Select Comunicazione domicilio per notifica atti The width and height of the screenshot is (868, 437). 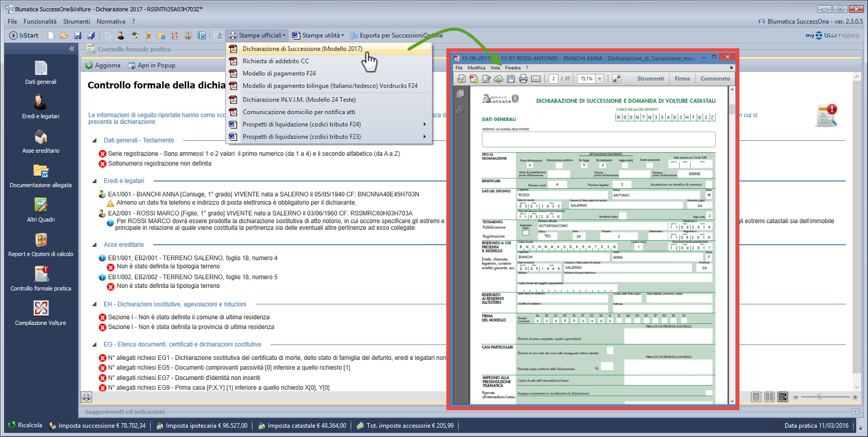(329, 112)
